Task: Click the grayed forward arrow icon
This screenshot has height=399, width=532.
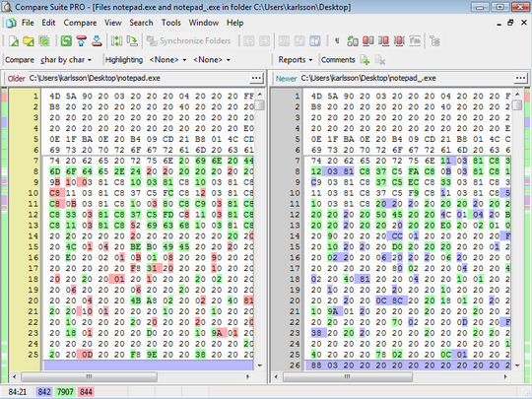Action: [264, 41]
